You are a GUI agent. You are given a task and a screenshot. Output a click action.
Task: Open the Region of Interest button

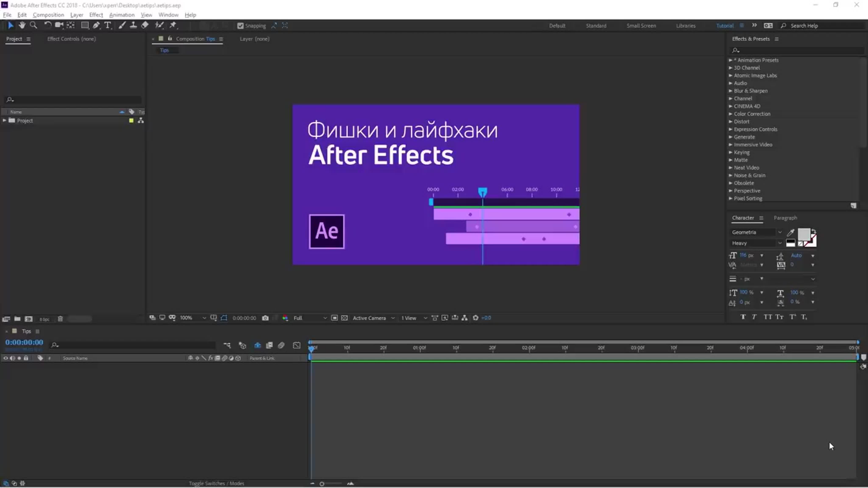(334, 318)
